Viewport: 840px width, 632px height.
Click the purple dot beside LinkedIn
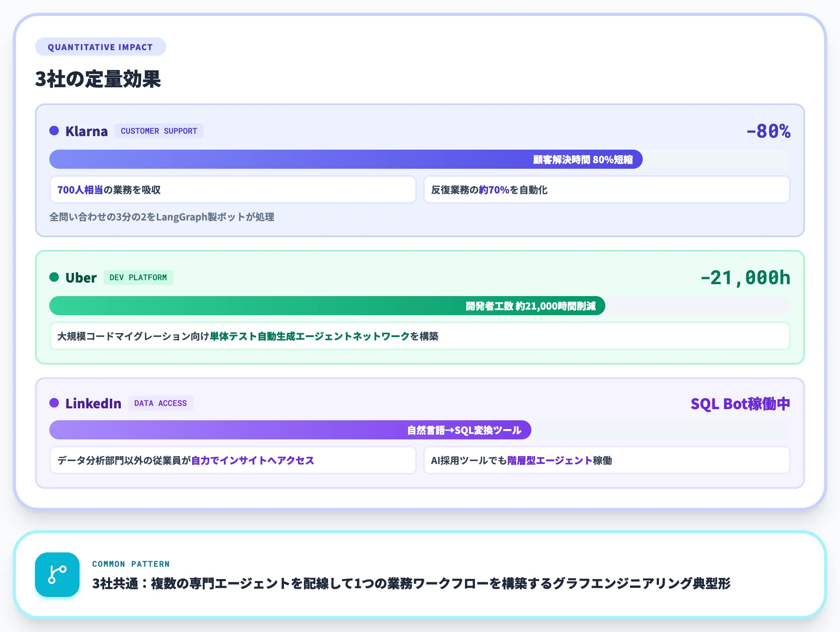pyautogui.click(x=54, y=403)
